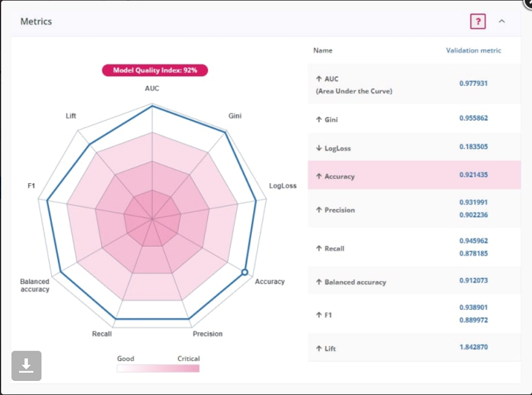
Task: Collapse the Metrics panel with the chevron
Action: point(502,21)
